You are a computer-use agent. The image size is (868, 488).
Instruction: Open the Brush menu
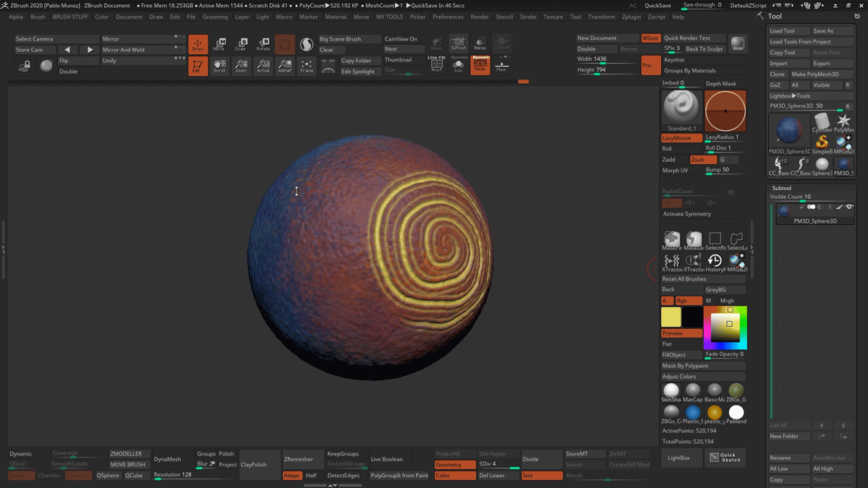[38, 17]
